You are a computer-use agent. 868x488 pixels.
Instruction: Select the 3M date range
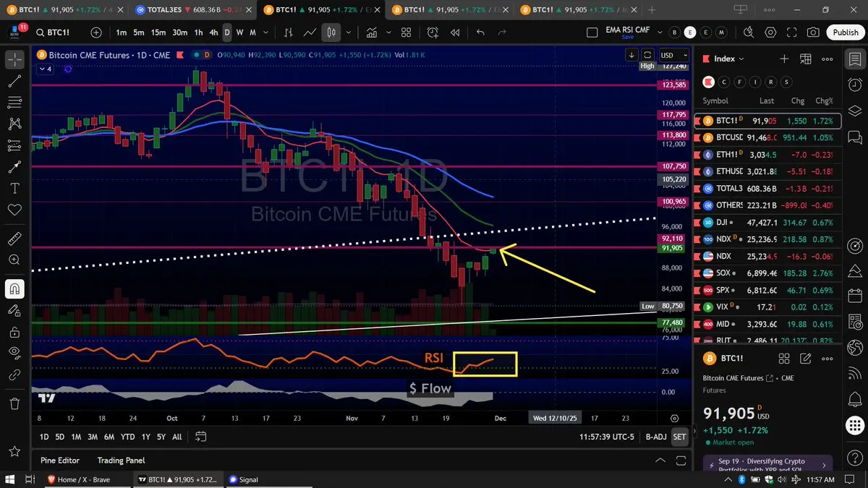(x=93, y=437)
